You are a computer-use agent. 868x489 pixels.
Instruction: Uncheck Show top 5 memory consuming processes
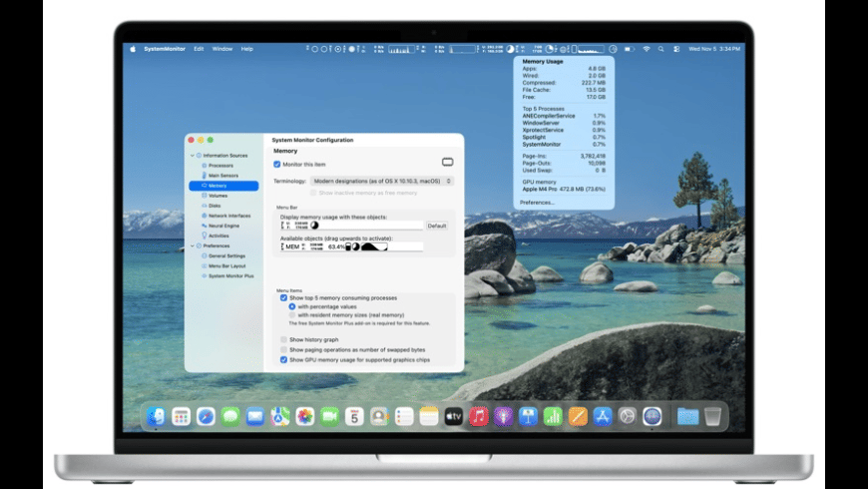click(x=283, y=298)
